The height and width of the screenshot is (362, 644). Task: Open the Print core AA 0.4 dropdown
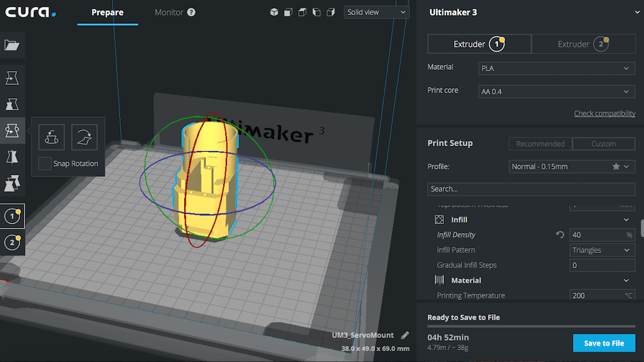(557, 91)
